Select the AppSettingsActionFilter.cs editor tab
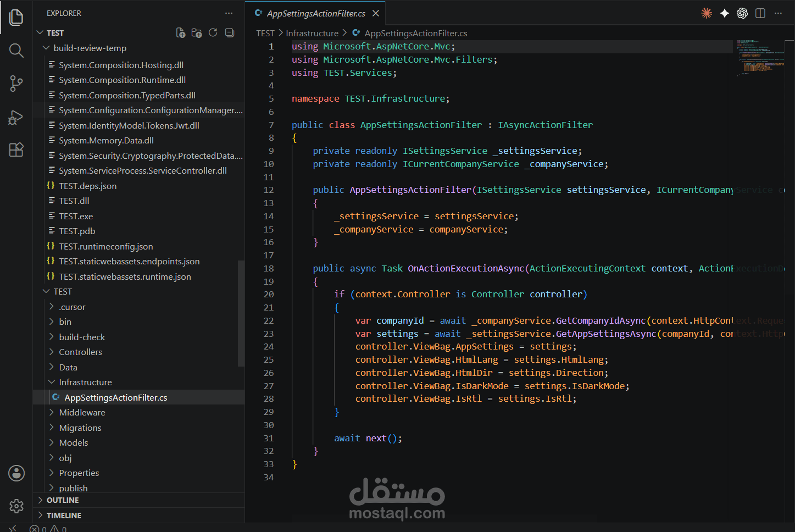Viewport: 795px width, 532px height. (x=316, y=13)
